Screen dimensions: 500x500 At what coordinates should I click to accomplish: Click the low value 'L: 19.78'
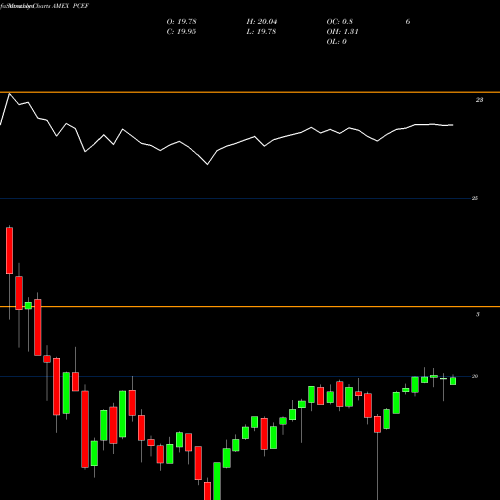click(x=261, y=32)
